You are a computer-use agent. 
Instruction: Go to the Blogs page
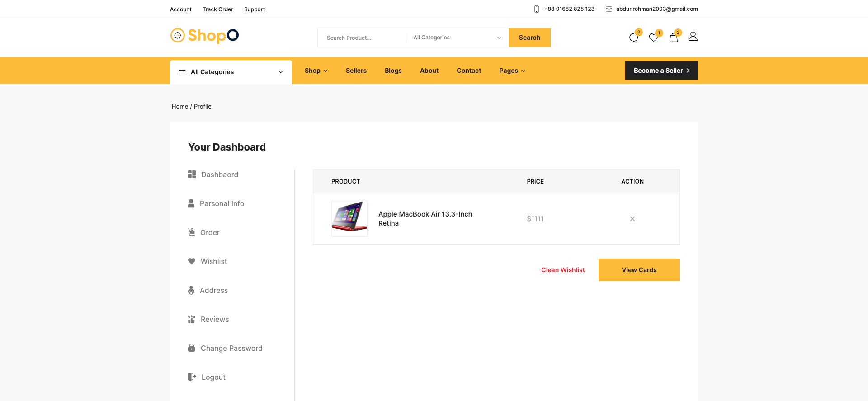pos(393,71)
